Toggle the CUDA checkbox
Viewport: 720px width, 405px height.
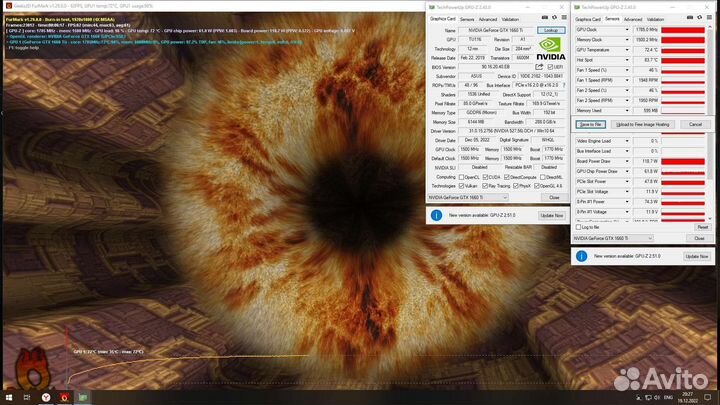coord(485,177)
